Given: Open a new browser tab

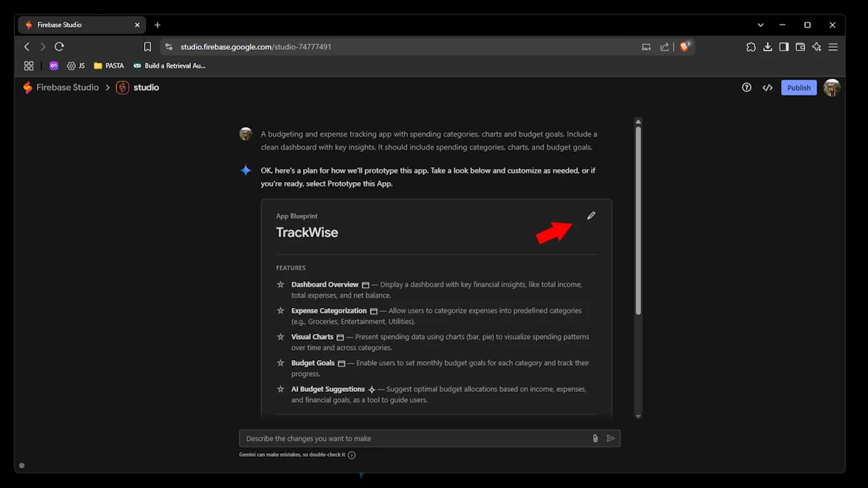Looking at the screenshot, I should click(158, 25).
